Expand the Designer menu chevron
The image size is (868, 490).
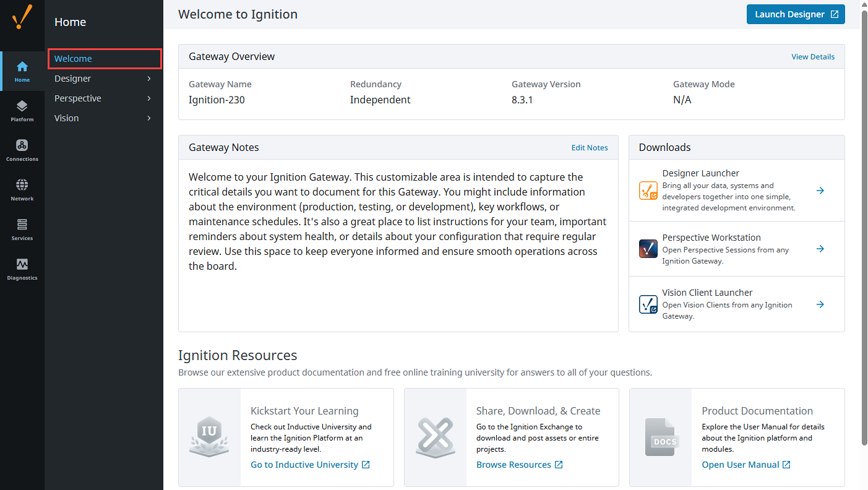[149, 79]
